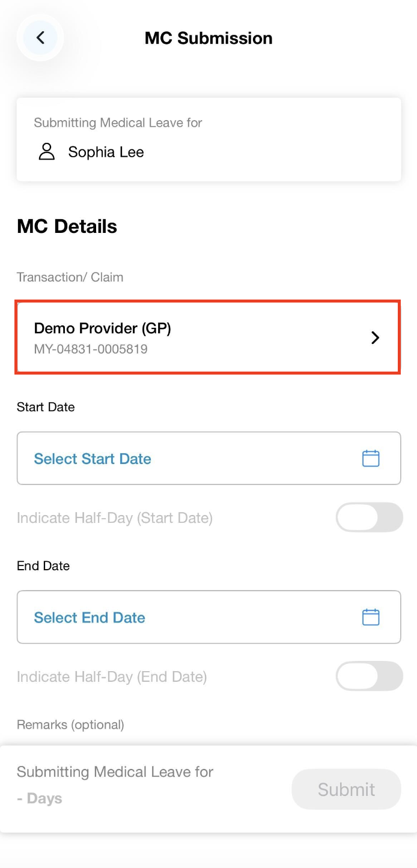Enable the Half-Day toggle for Start Date
The width and height of the screenshot is (417, 868).
(369, 517)
